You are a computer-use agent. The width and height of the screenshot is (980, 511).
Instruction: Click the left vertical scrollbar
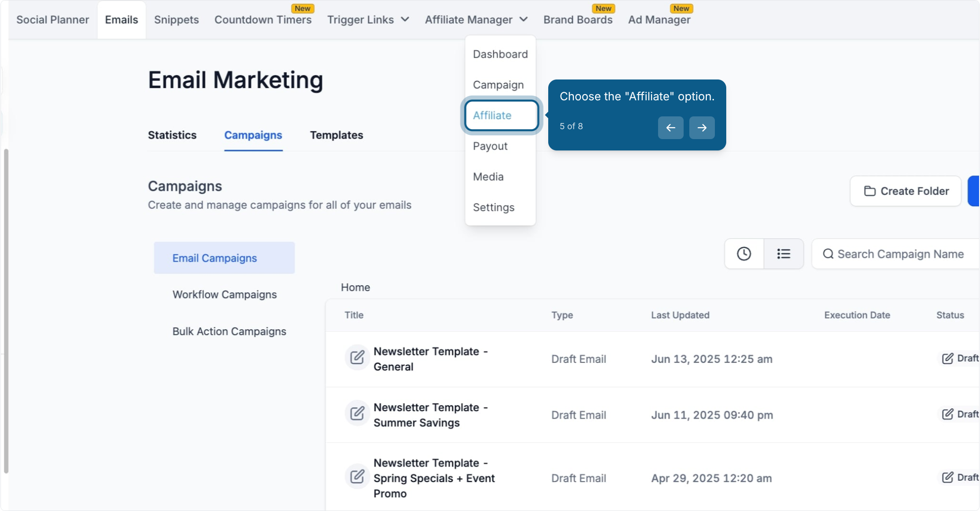pyautogui.click(x=6, y=311)
